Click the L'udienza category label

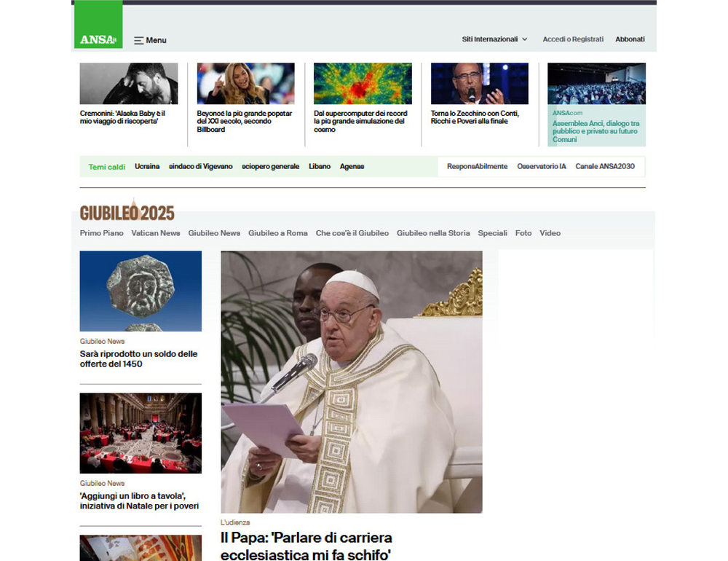coord(235,522)
